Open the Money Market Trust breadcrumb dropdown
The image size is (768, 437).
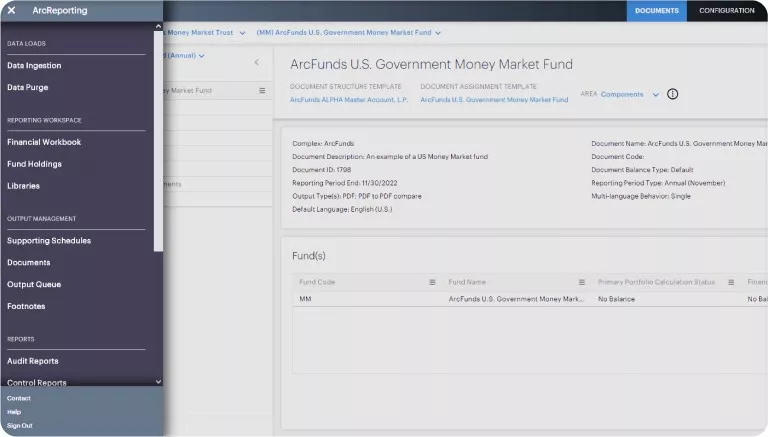pyautogui.click(x=242, y=32)
